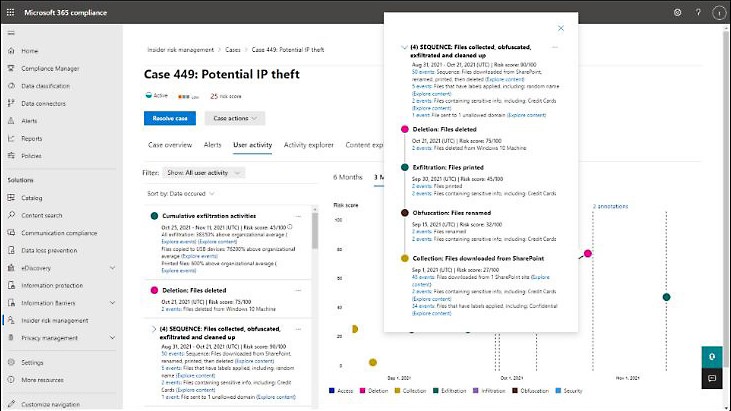The width and height of the screenshot is (731, 411).
Task: Switch to the Activity explorer tab
Action: click(309, 145)
